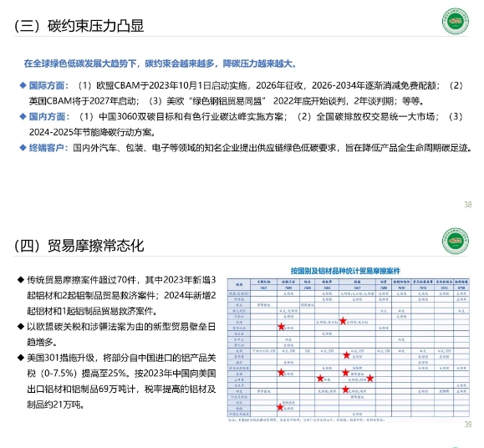This screenshot has height=448, width=484.
Task: Click the line beginning 美国301措施升级
Action: click(x=121, y=358)
